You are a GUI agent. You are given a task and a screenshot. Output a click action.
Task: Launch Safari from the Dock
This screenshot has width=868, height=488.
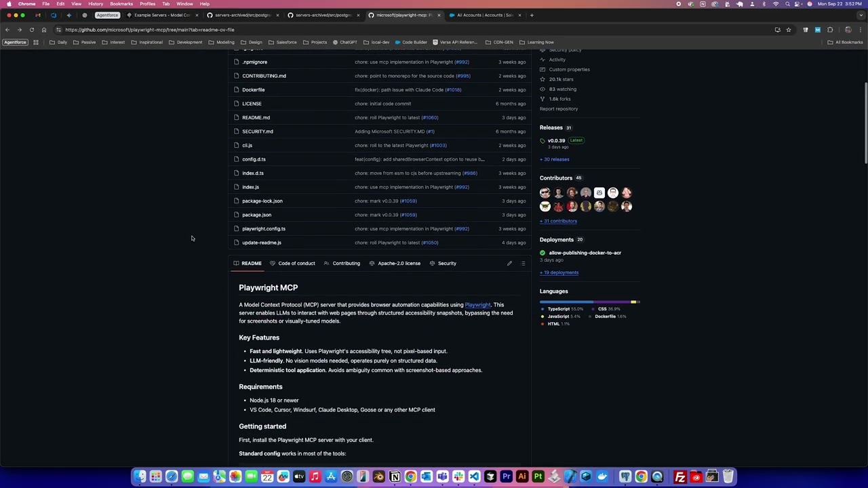pyautogui.click(x=172, y=476)
